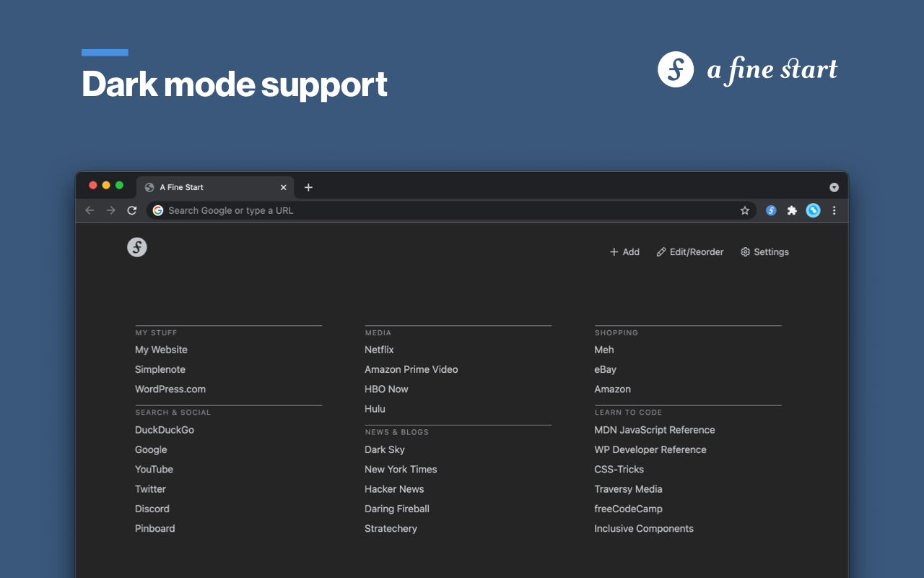Screen dimensions: 924x578
Task: Open the A Fine Start extension icon
Action: 771,210
